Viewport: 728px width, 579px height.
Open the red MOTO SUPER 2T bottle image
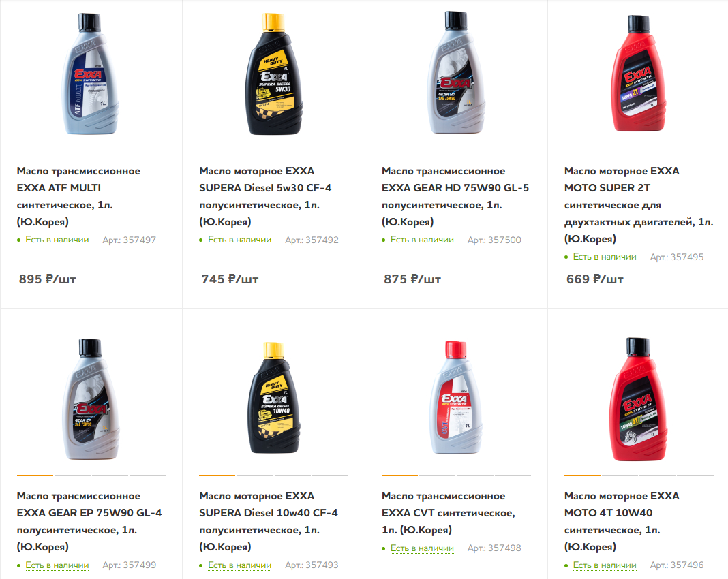tap(639, 74)
